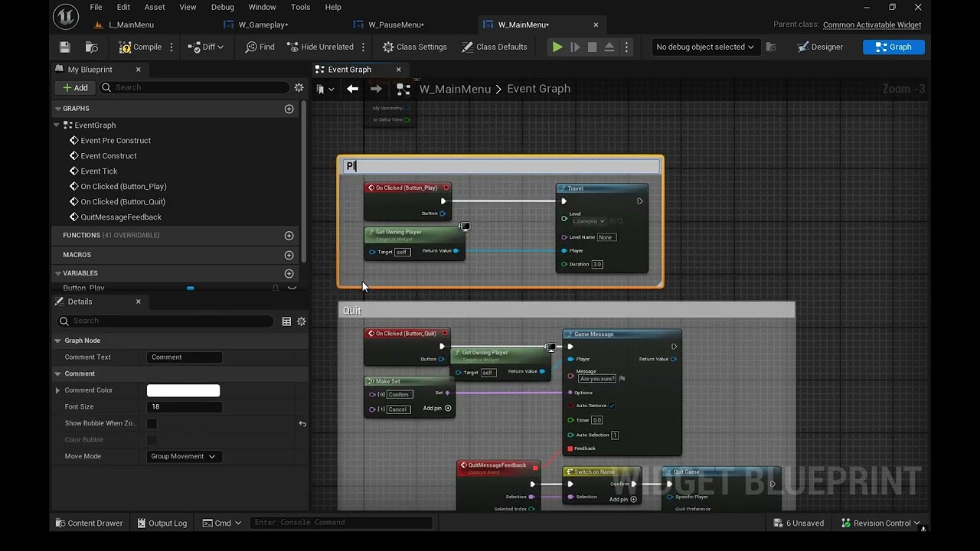Collapse the VARIABLES section
Screen dimensions: 980x551
(x=57, y=273)
